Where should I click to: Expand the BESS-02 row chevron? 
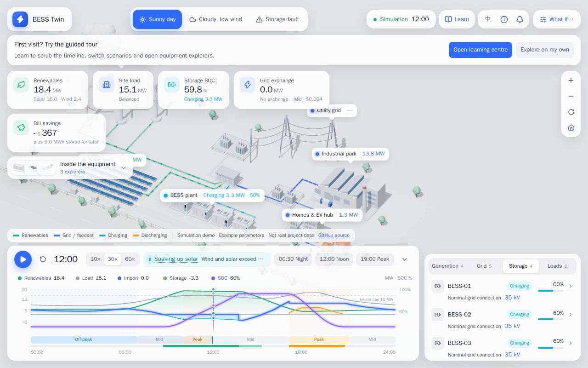(x=571, y=315)
